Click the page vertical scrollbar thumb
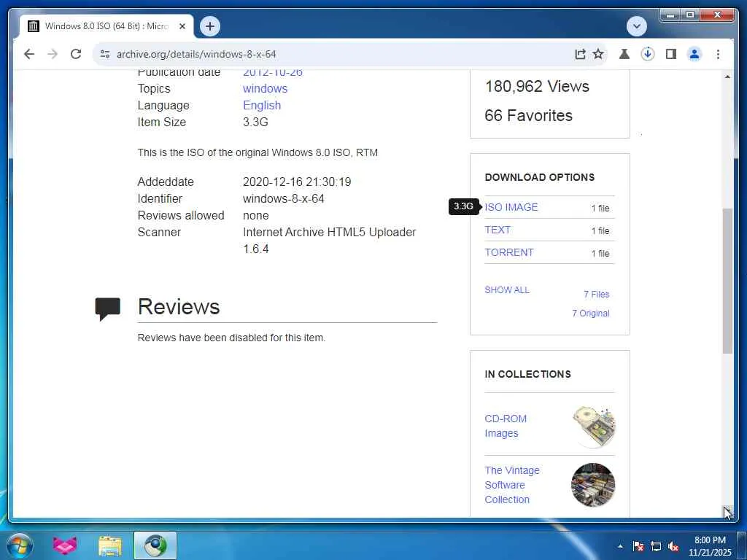Screen dimensions: 747x560 tap(727, 281)
